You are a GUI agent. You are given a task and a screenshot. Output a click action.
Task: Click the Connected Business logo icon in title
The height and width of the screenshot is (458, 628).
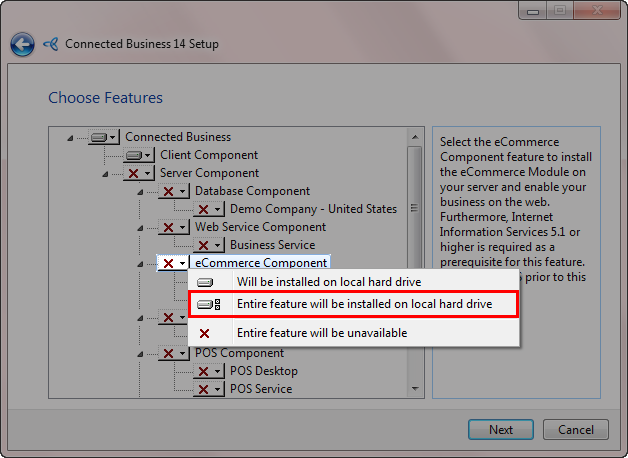pyautogui.click(x=51, y=44)
